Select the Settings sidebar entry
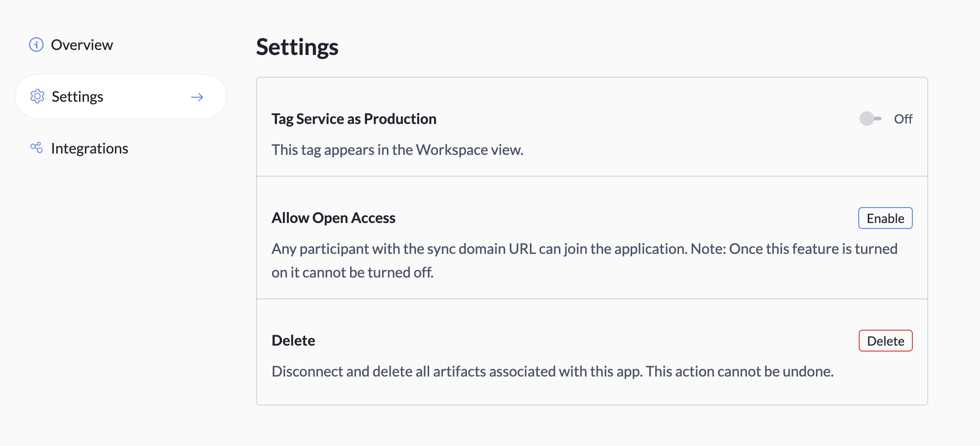 pyautogui.click(x=77, y=96)
